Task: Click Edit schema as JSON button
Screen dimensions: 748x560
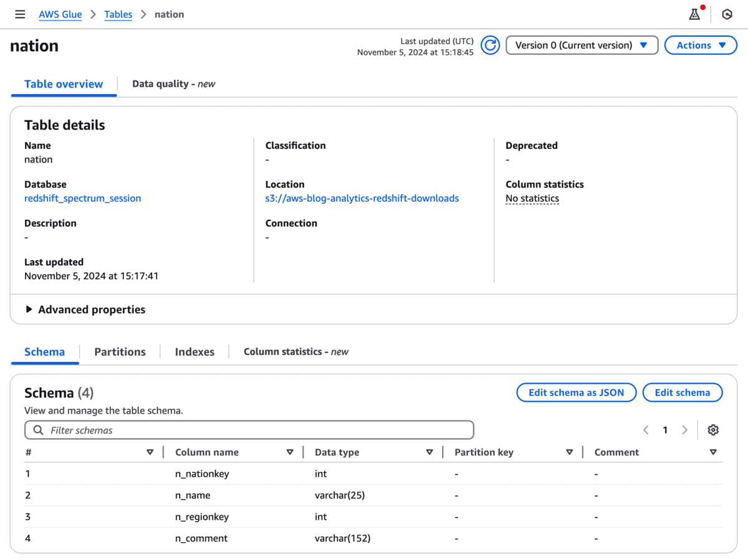Action: pyautogui.click(x=577, y=392)
